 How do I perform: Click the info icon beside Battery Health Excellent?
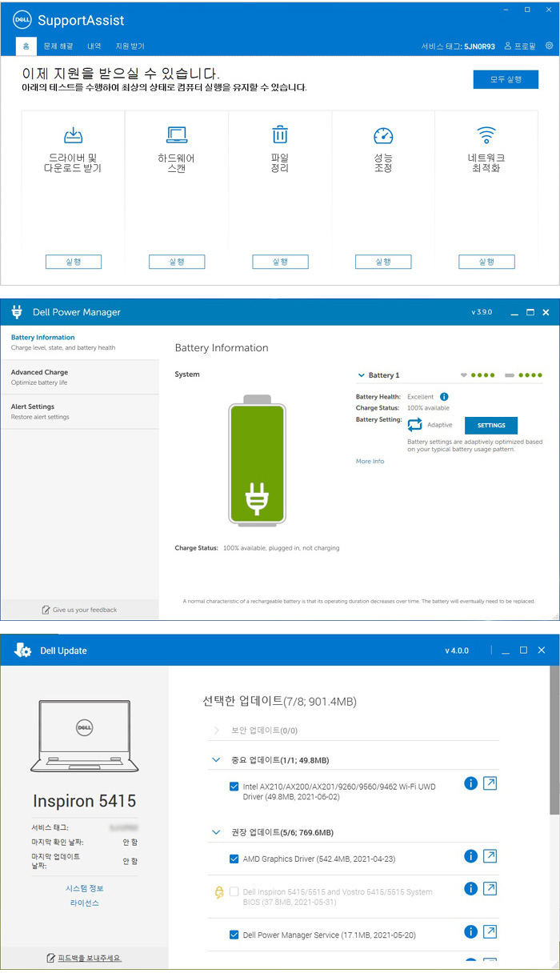click(444, 396)
